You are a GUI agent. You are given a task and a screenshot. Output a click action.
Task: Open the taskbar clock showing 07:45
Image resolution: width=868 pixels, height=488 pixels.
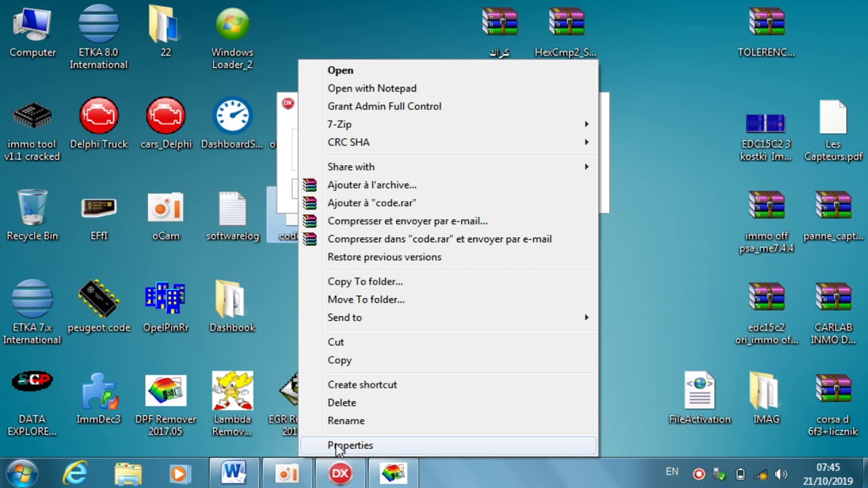click(x=828, y=474)
